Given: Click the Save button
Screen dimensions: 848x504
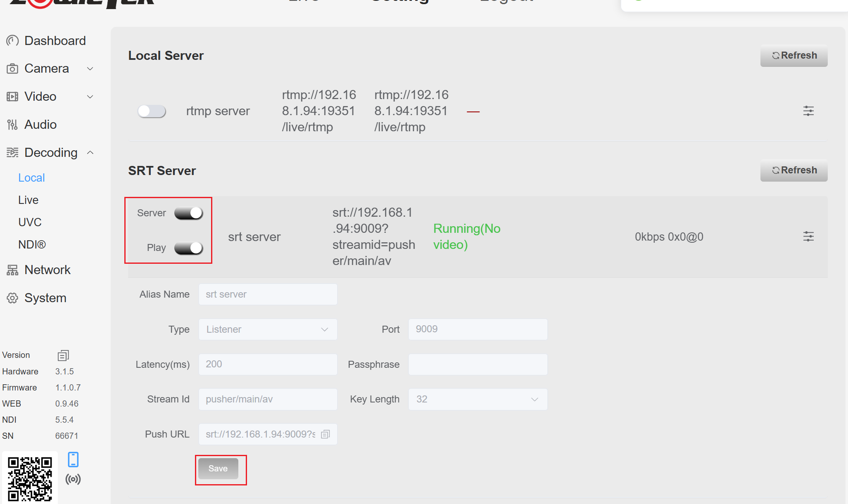Looking at the screenshot, I should coord(218,469).
